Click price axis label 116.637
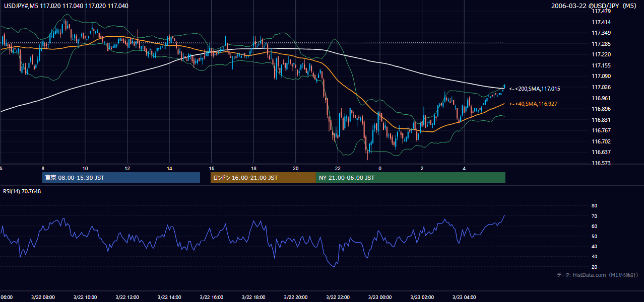 [601, 152]
